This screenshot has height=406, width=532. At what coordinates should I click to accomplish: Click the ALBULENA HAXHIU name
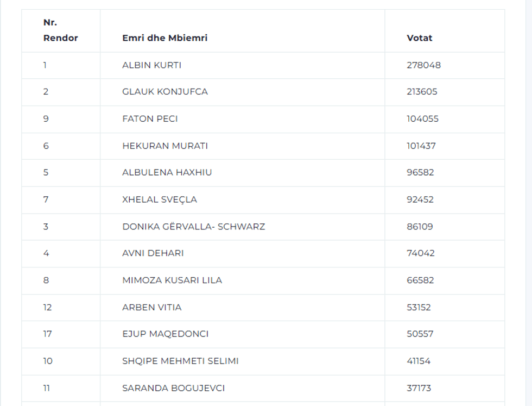click(x=167, y=172)
